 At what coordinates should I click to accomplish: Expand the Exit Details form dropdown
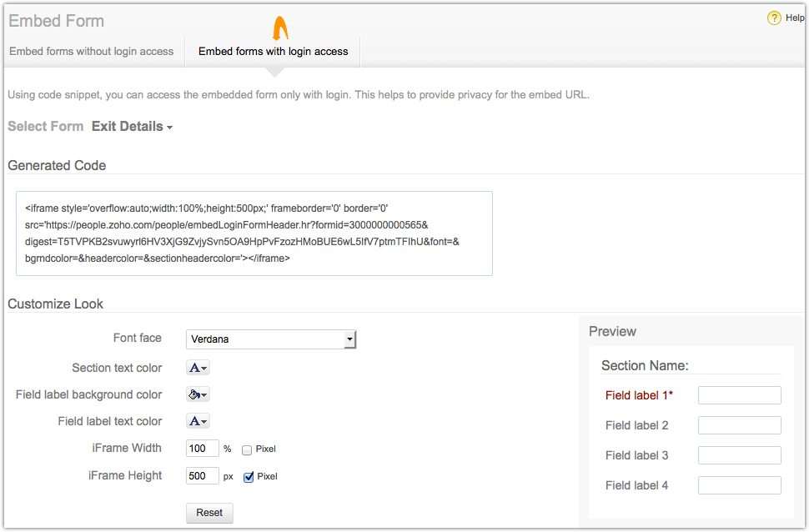click(x=132, y=127)
